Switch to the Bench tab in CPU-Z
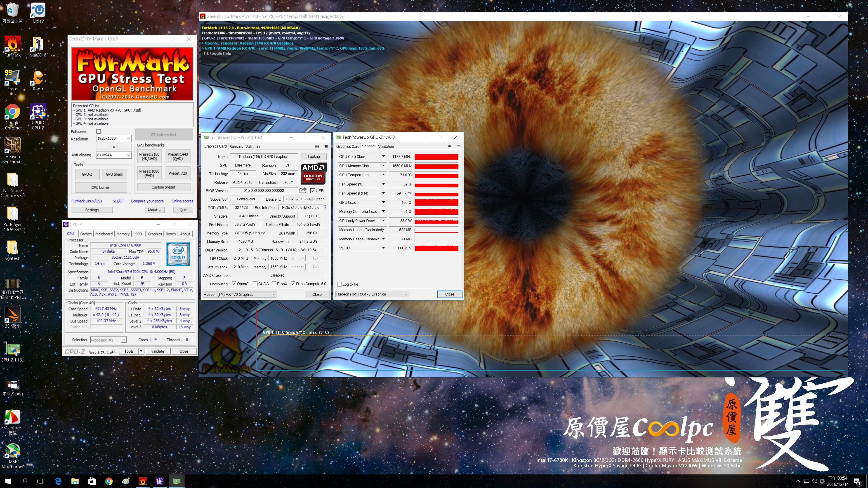 pyautogui.click(x=170, y=234)
